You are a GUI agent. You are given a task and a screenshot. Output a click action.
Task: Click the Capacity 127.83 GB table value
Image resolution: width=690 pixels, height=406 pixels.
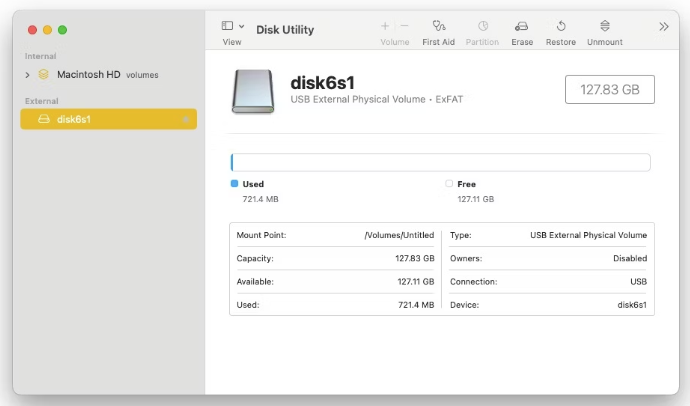[x=415, y=258]
